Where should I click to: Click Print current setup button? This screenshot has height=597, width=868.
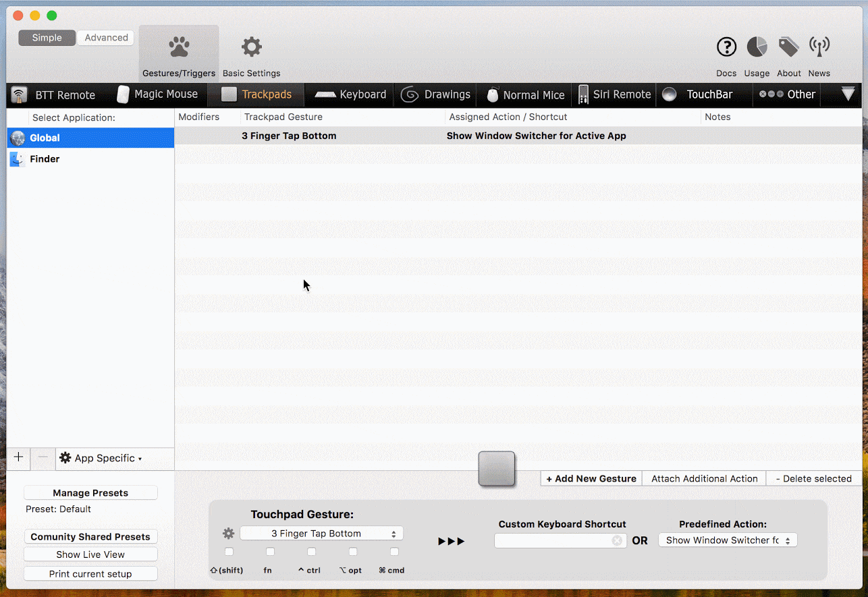coord(90,574)
